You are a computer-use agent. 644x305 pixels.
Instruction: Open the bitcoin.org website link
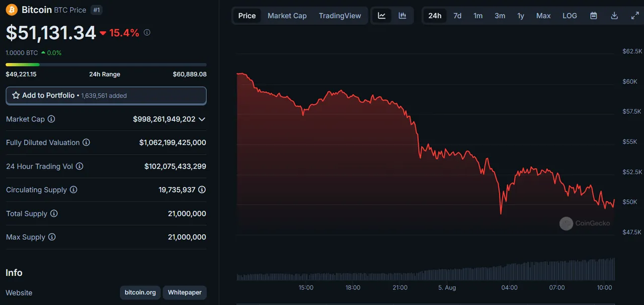[140, 292]
